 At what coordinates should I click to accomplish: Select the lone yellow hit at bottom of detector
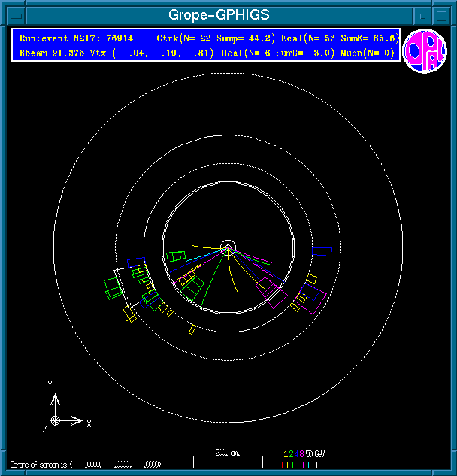coord(192,329)
